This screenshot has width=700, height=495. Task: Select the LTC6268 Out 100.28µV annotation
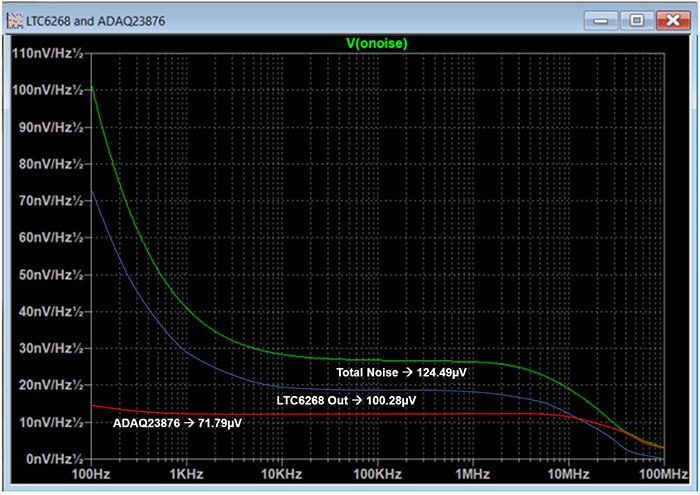[x=346, y=400]
